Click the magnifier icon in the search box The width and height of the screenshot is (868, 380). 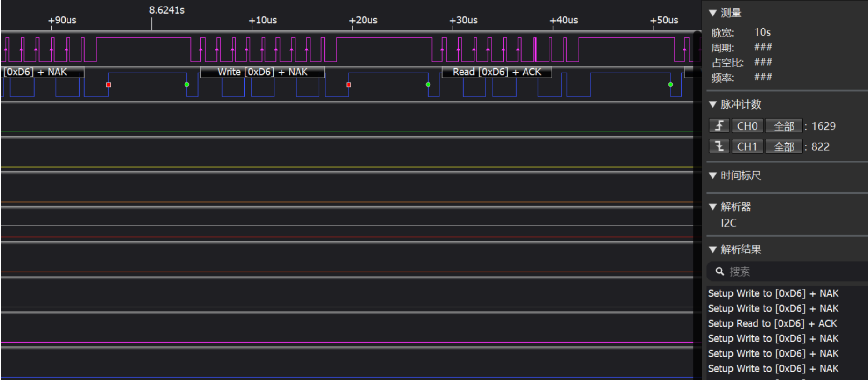pyautogui.click(x=720, y=271)
